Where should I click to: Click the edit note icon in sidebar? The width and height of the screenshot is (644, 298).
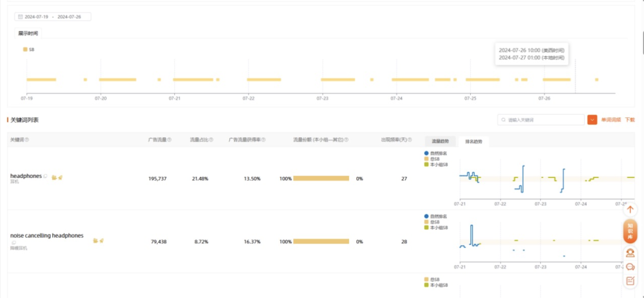coord(630,281)
